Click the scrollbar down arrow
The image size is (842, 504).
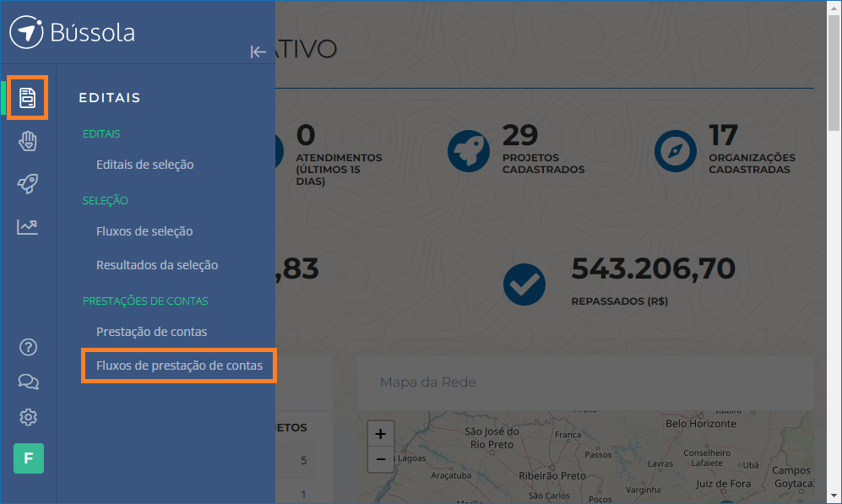pos(834,496)
